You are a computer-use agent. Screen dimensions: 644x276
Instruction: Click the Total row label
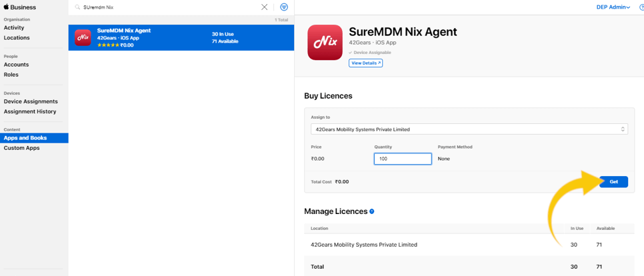coord(317,267)
